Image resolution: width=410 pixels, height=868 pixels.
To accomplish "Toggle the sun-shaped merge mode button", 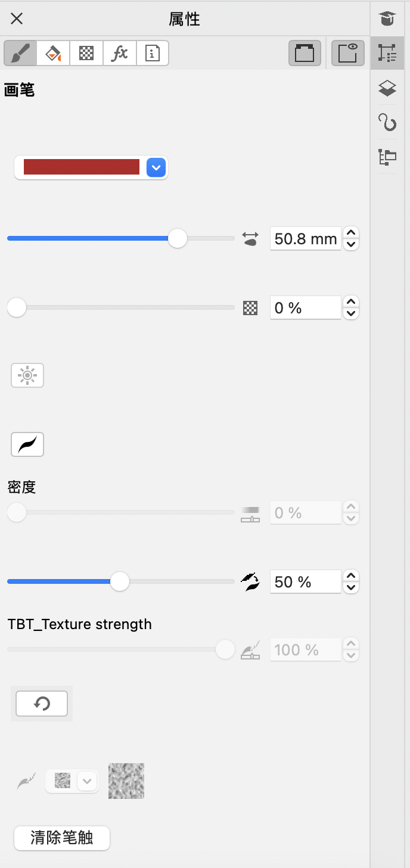I will point(27,376).
